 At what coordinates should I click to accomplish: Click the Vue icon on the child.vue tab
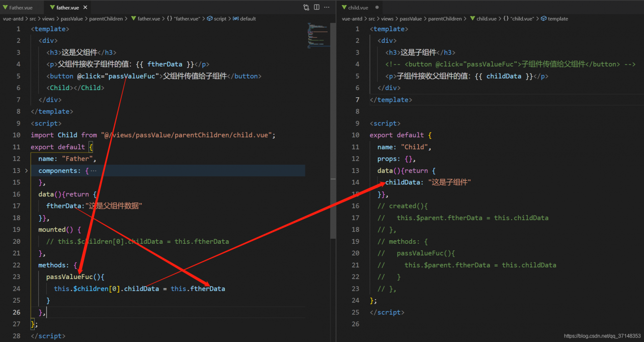pos(344,8)
